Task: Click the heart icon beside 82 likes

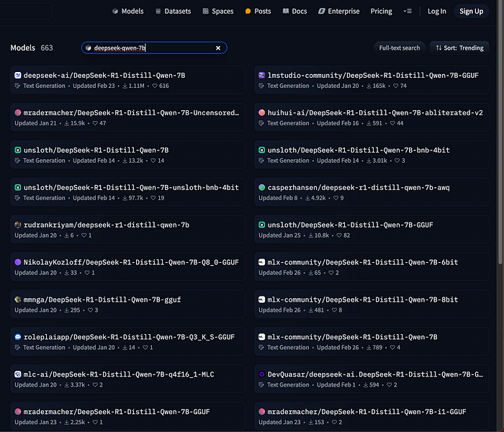Action: coord(339,235)
